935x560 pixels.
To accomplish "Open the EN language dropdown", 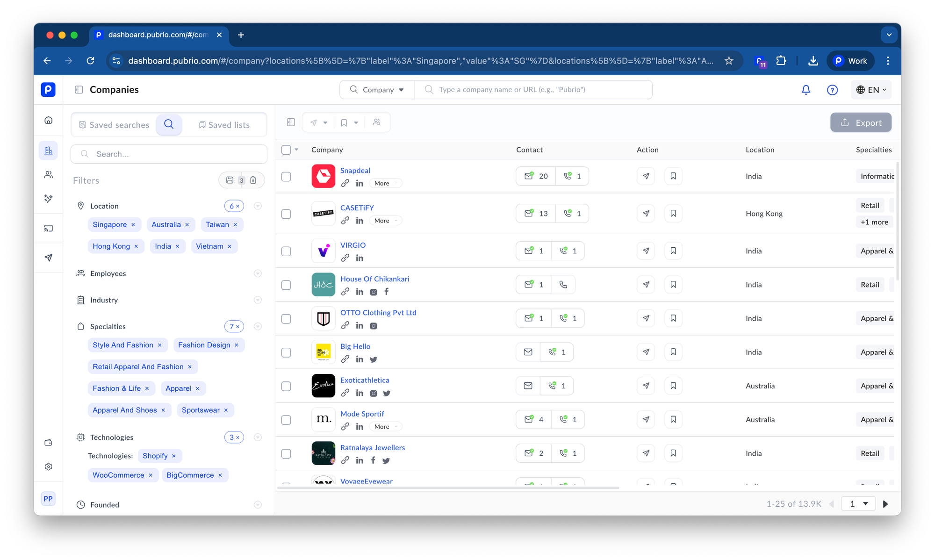I will 871,90.
